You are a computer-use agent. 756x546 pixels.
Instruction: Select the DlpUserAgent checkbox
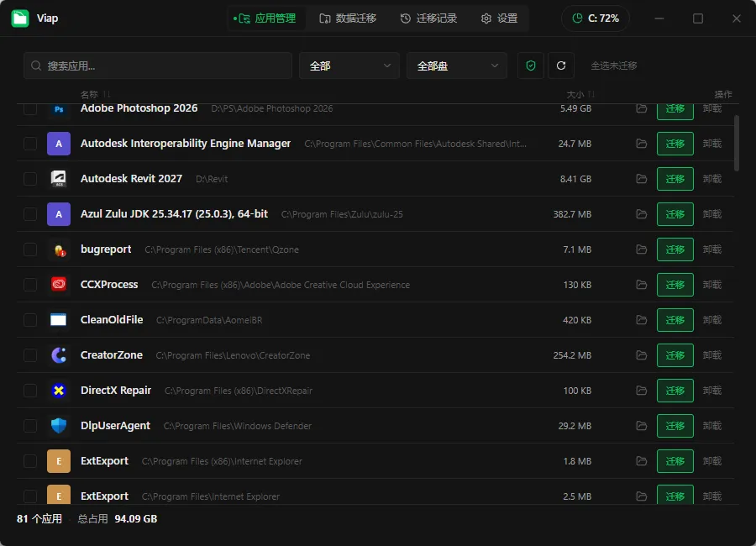click(30, 425)
